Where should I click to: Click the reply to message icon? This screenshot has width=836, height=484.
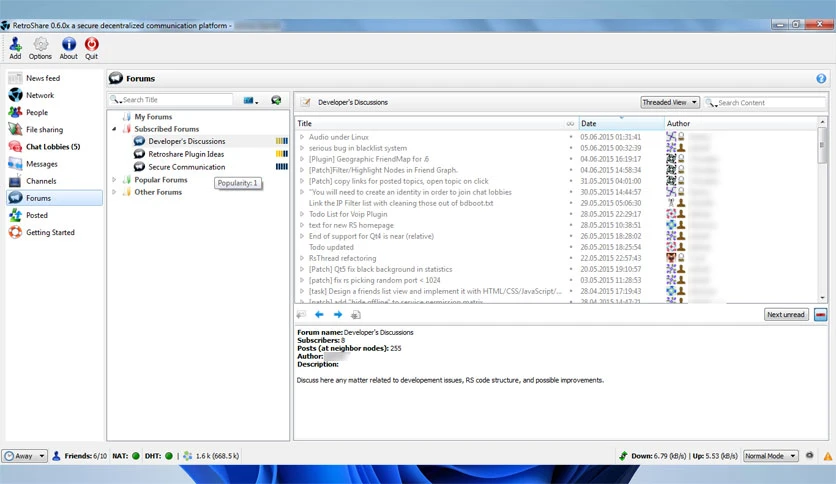click(301, 314)
